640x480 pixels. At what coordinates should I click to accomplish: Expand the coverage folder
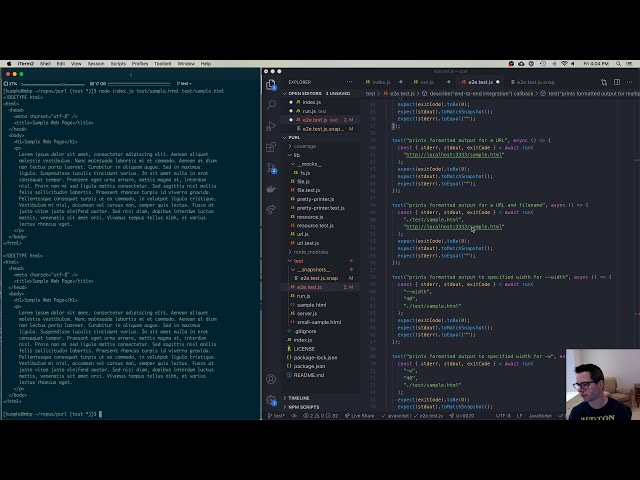point(304,146)
